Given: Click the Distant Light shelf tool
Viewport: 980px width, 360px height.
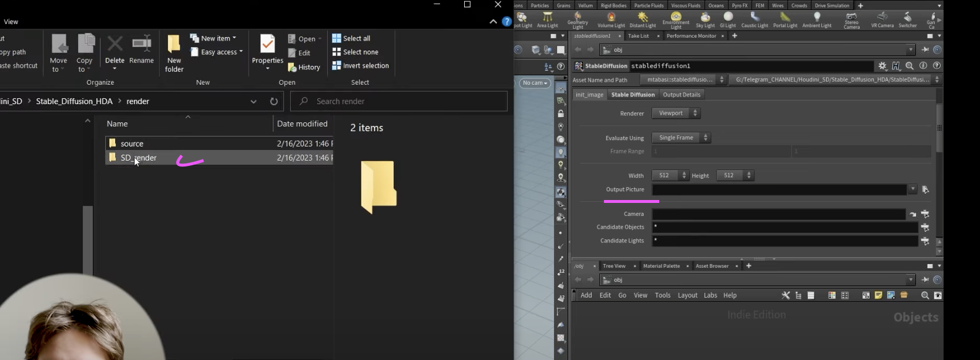Looking at the screenshot, I should (x=643, y=19).
